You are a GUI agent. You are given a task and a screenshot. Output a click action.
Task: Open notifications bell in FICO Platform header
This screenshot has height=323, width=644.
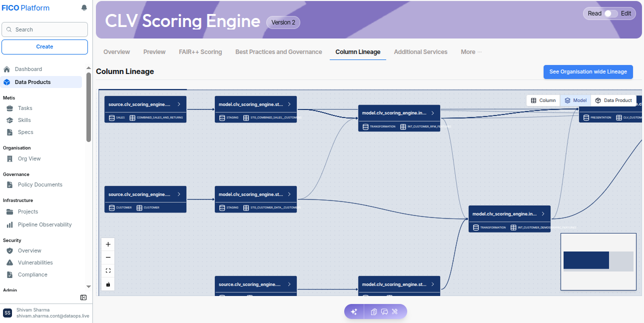84,8
